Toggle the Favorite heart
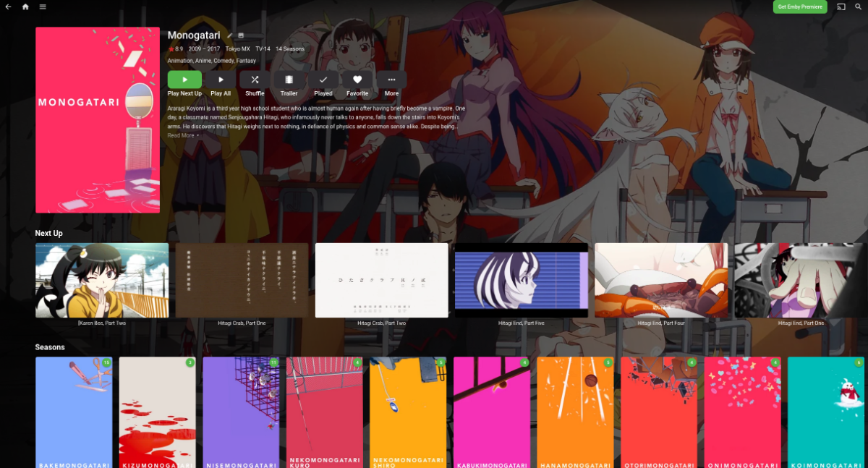Viewport: 868px width, 468px height. pyautogui.click(x=357, y=80)
